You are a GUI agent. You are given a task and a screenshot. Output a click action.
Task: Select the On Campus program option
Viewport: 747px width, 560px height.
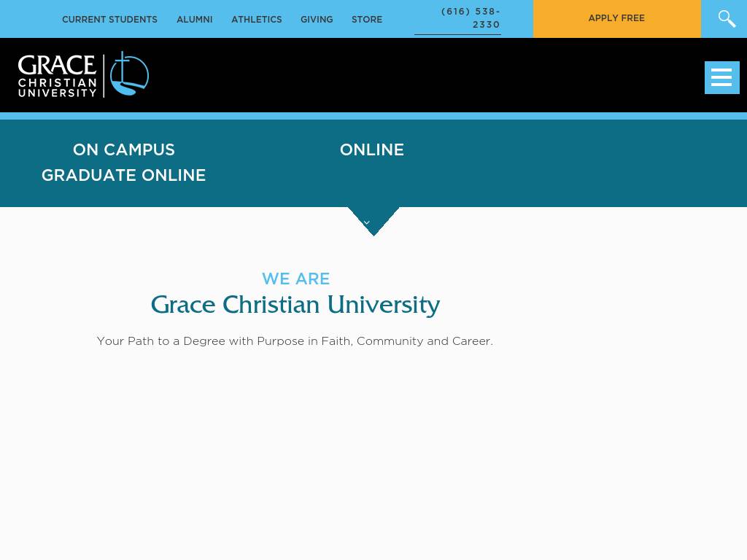[124, 150]
